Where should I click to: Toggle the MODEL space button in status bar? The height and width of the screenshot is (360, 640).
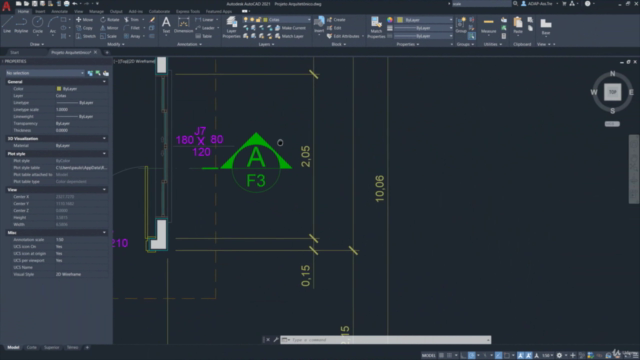pyautogui.click(x=428, y=356)
